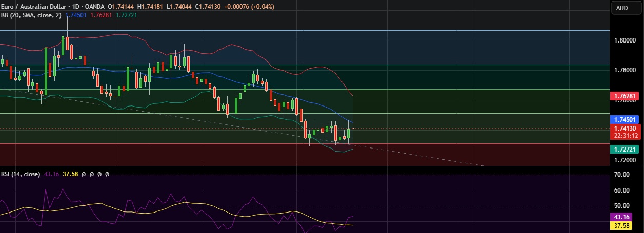Screen dimensions: 644x233
Task: Click the blue 1.74501 price axis tag
Action: [x=624, y=119]
